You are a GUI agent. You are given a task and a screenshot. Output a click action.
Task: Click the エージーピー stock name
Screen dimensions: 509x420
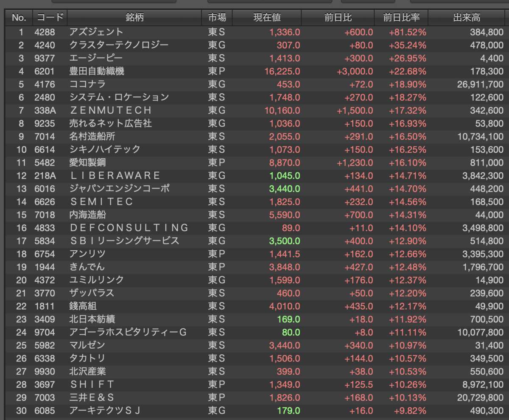[x=96, y=58]
